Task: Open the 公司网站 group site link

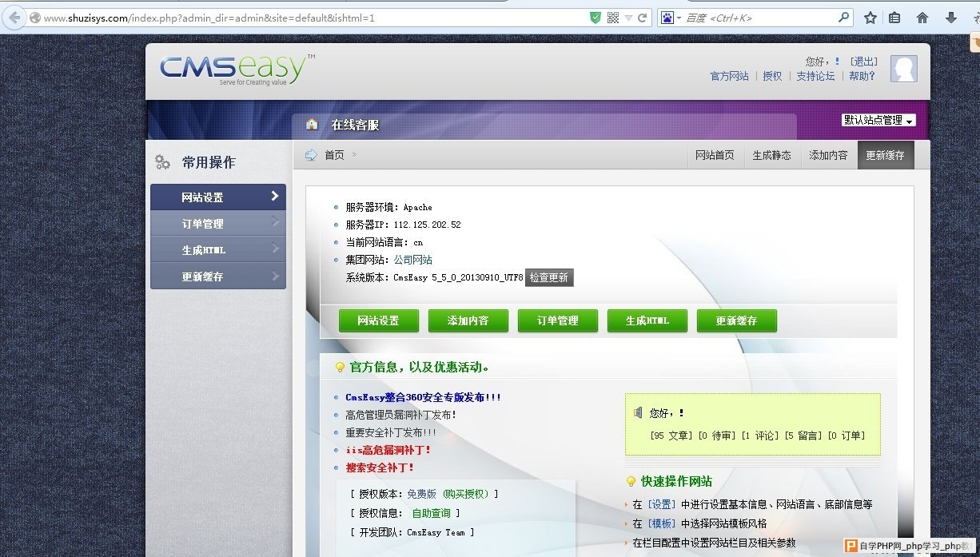Action: 413,260
